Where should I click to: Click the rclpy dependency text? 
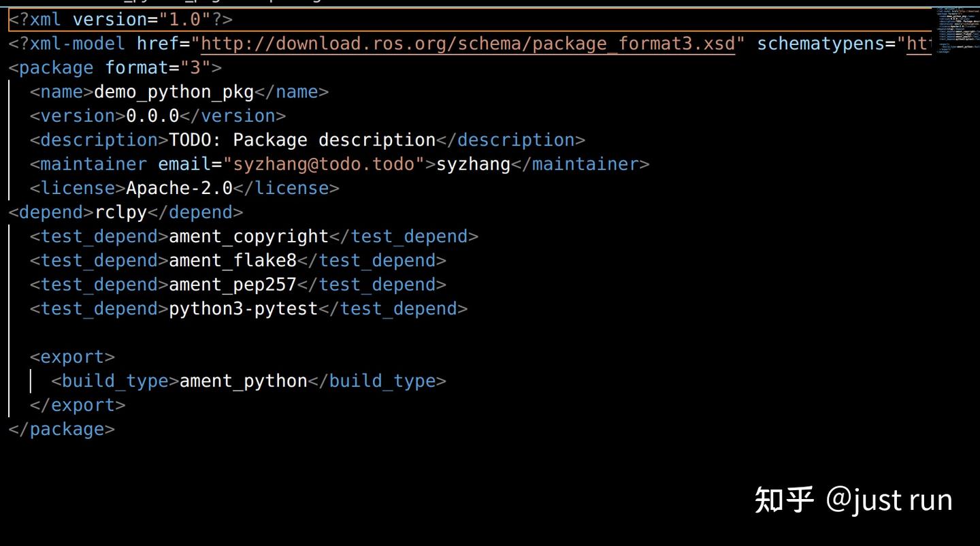point(120,212)
